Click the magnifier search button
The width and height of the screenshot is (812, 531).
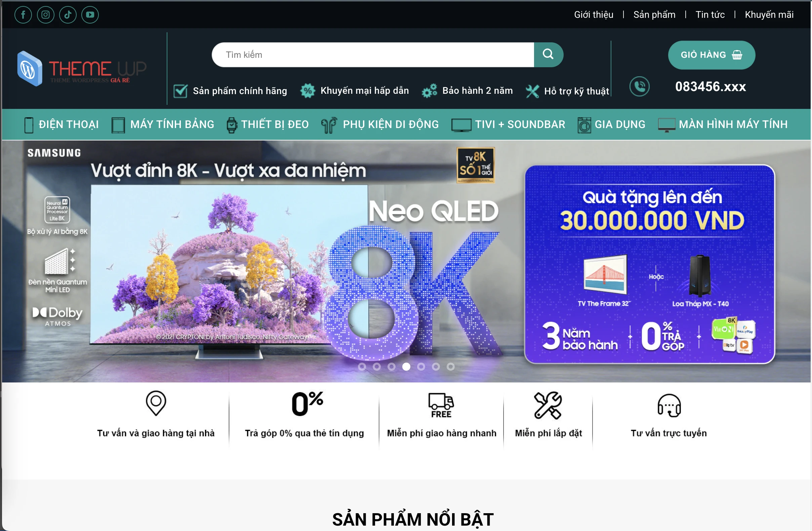coord(548,54)
